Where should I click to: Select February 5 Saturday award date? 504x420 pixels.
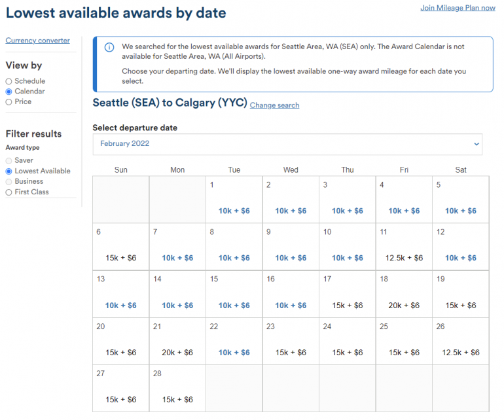click(461, 200)
